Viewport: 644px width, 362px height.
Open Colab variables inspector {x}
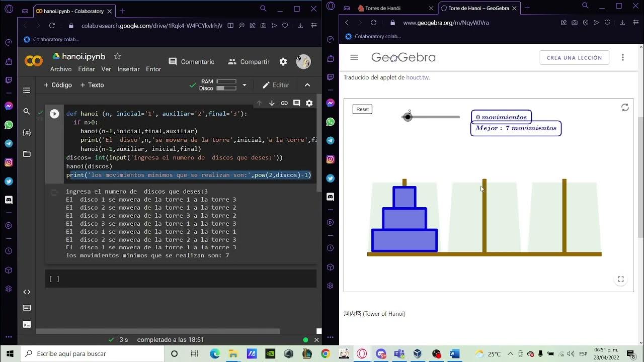(x=27, y=133)
